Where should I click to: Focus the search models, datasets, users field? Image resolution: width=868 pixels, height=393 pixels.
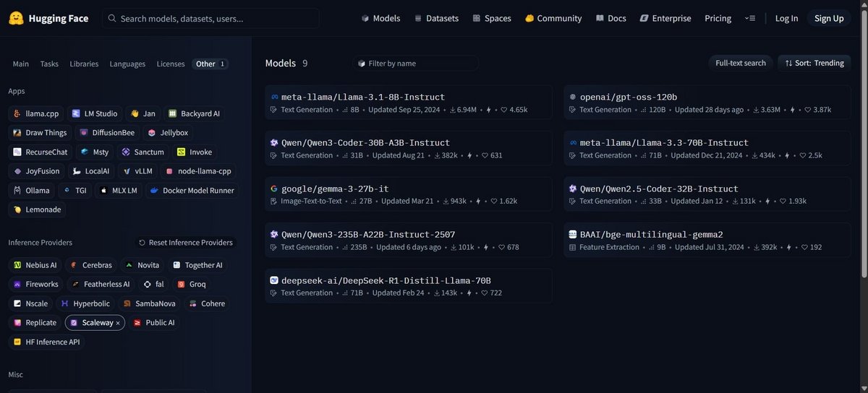[x=210, y=18]
